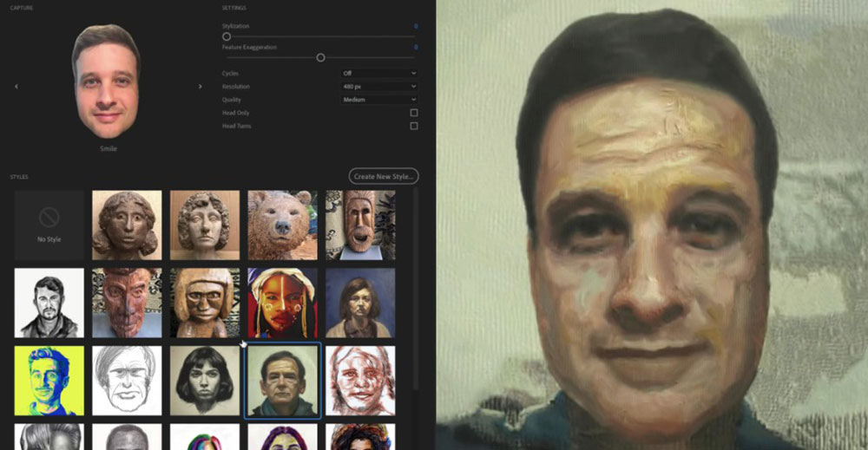The width and height of the screenshot is (868, 450).
Task: Select the brown clay curly-hair bust style
Action: tap(127, 225)
